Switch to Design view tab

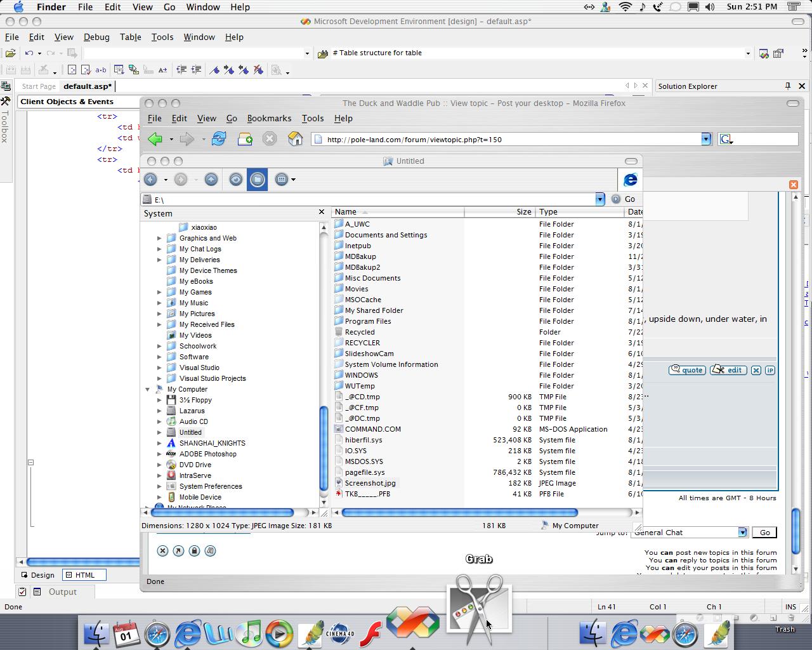(38, 575)
